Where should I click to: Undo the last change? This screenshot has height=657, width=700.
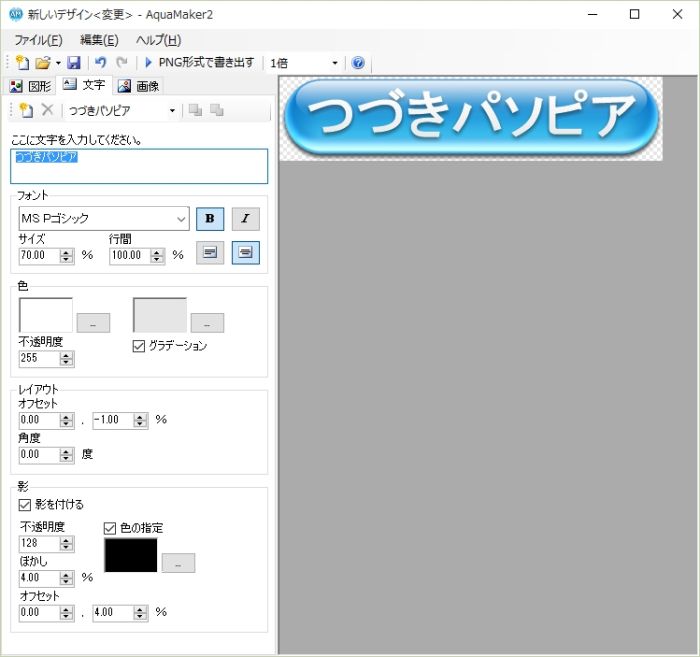pos(100,63)
